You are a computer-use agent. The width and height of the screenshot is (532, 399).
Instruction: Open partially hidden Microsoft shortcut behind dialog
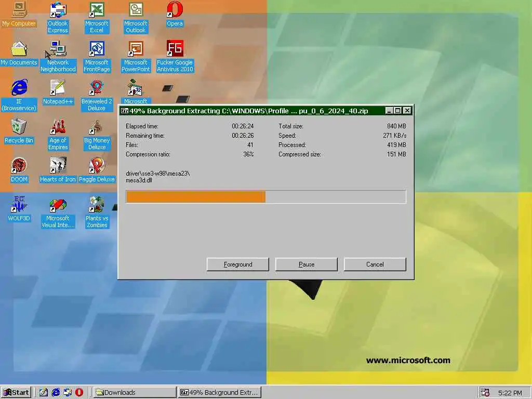pyautogui.click(x=136, y=92)
